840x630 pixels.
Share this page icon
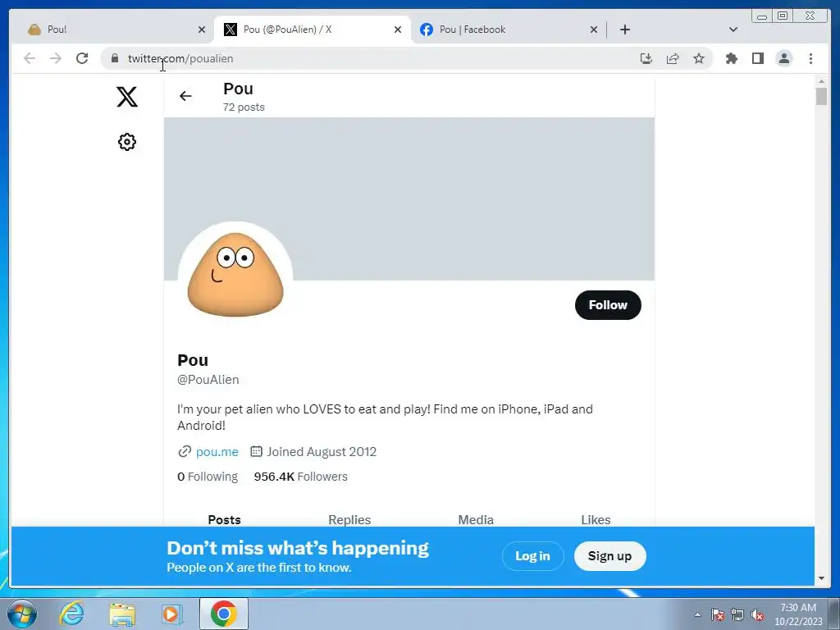tap(673, 58)
